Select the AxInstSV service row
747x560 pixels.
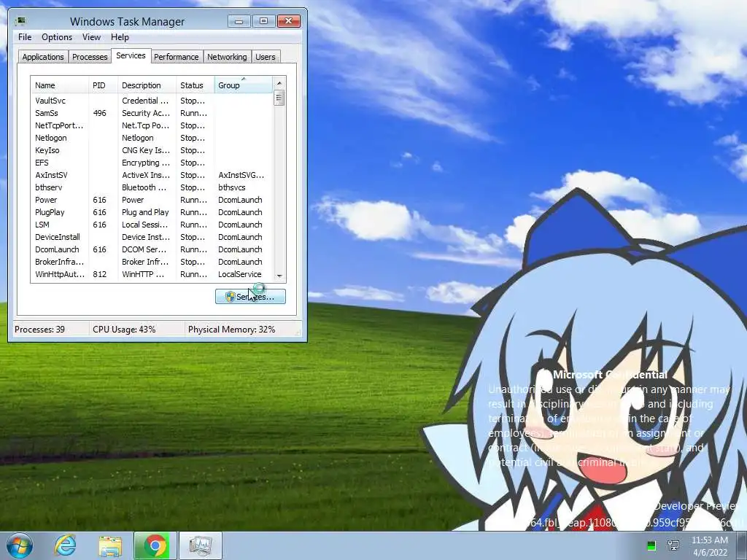click(152, 175)
